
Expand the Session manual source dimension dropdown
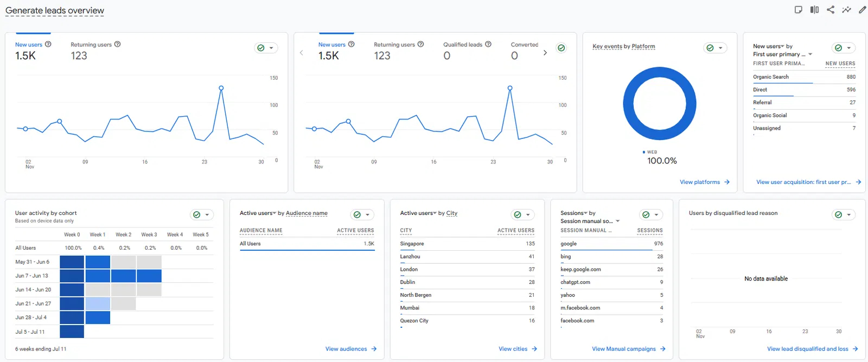pos(590,221)
